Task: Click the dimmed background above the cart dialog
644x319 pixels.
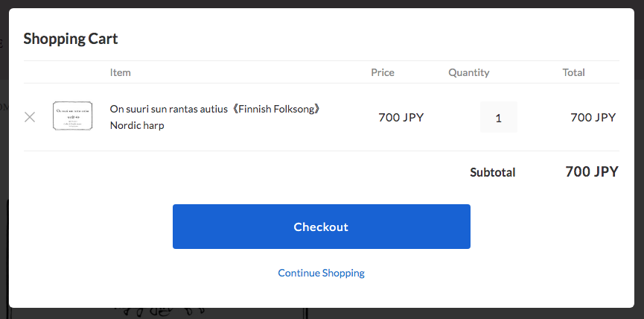Action: (322, 4)
